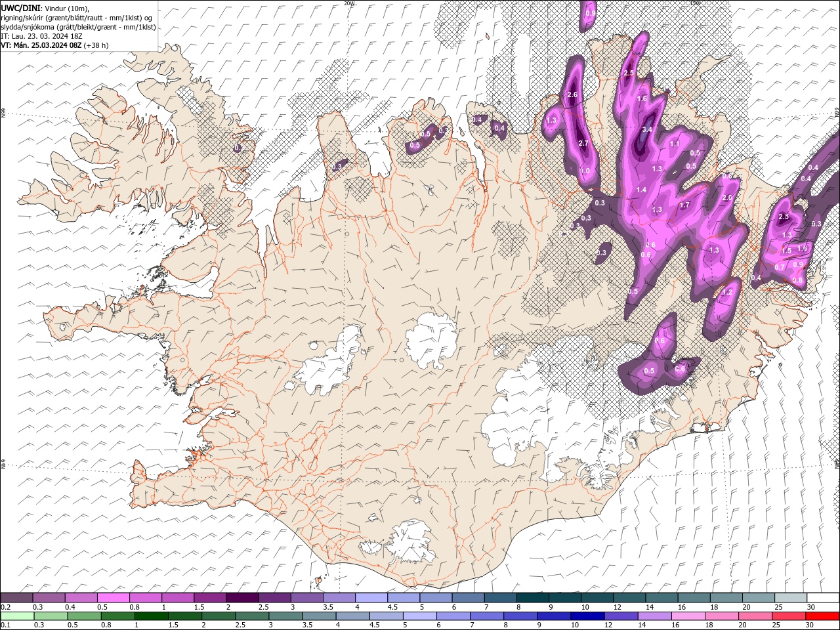Select the 'IT: Lau. 23. 03. 2024 18Z' text
This screenshot has width=840, height=630.
[41, 36]
